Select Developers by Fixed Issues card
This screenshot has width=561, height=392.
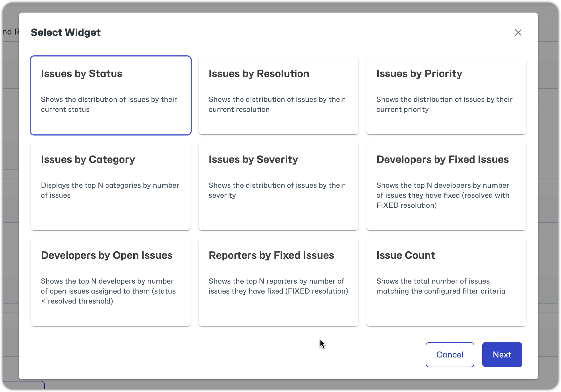pos(446,186)
